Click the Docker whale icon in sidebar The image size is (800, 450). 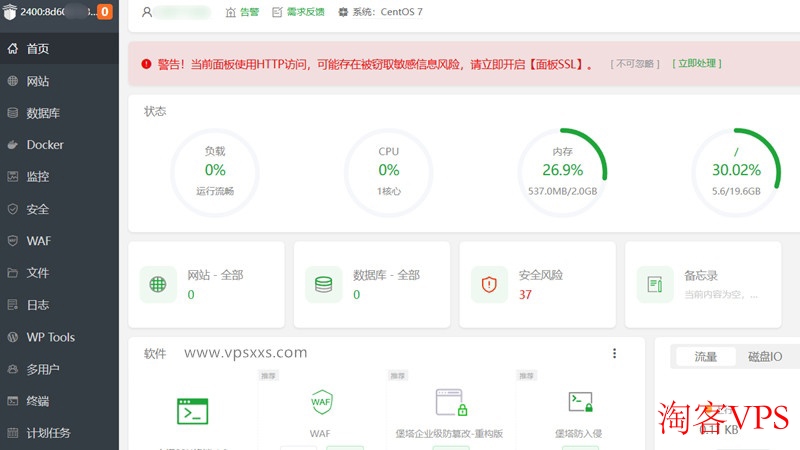tap(13, 145)
